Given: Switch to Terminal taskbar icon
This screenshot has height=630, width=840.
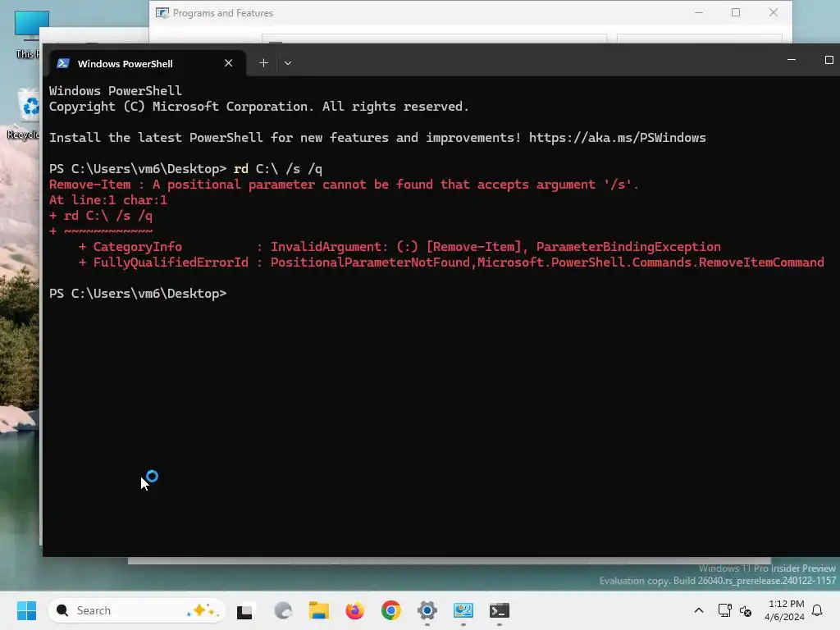Looking at the screenshot, I should (x=500, y=610).
